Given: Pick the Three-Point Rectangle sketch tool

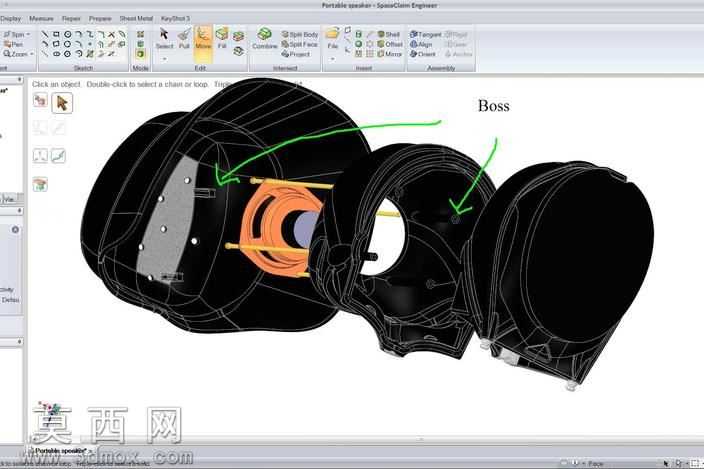Looking at the screenshot, I should 56,44.
